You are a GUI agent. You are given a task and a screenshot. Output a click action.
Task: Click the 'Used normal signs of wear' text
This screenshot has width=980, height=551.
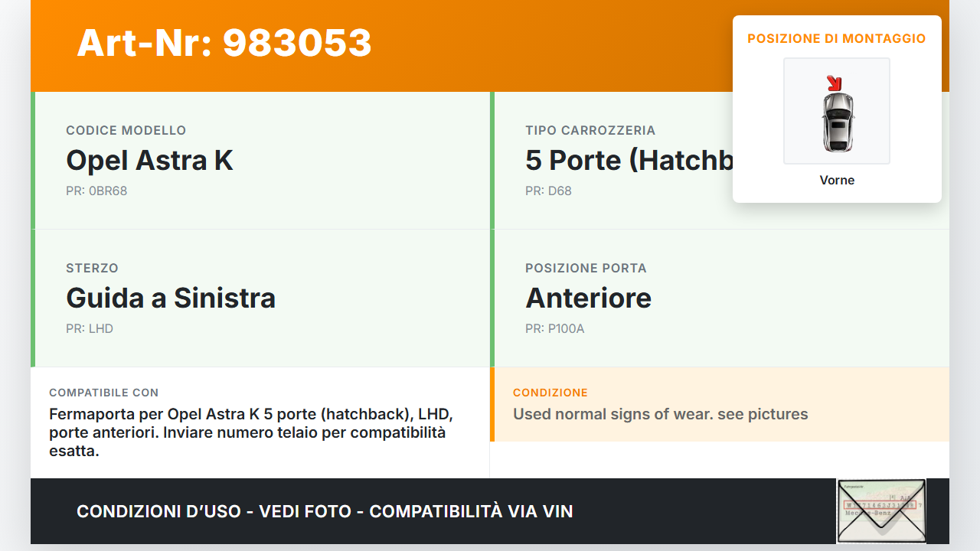pyautogui.click(x=660, y=415)
